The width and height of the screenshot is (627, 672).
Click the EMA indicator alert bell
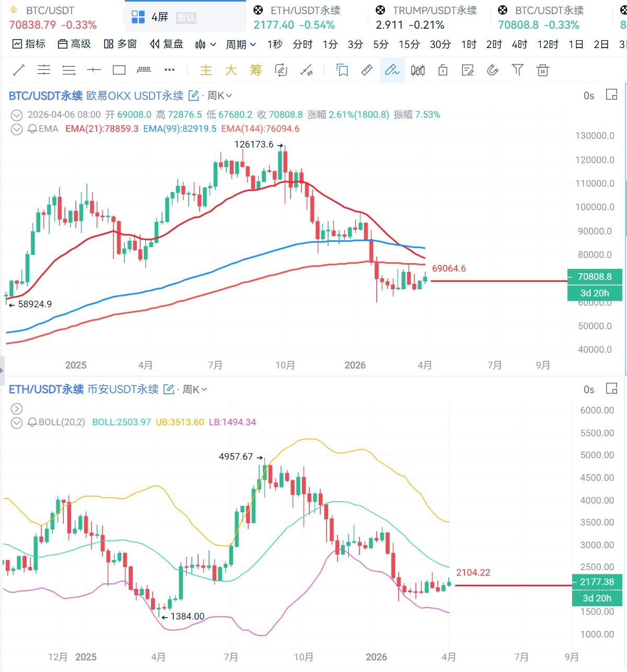click(32, 129)
